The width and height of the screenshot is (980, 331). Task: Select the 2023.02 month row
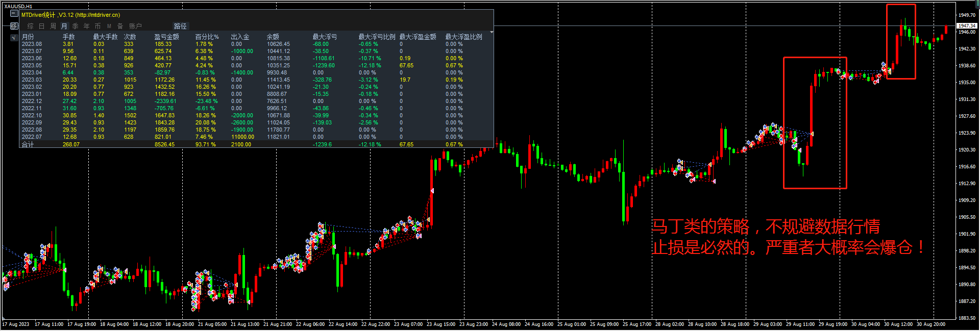coord(256,87)
